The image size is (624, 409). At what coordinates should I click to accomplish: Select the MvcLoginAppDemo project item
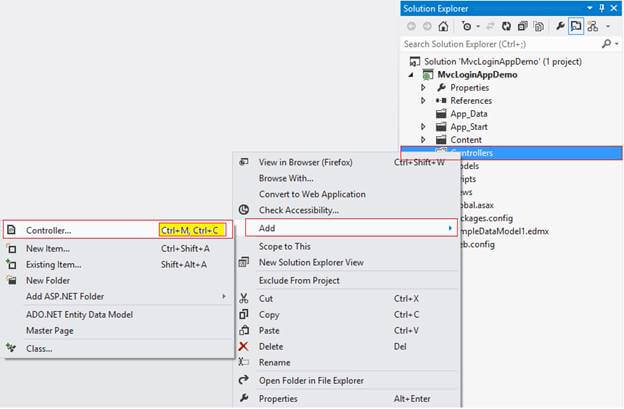click(477, 75)
